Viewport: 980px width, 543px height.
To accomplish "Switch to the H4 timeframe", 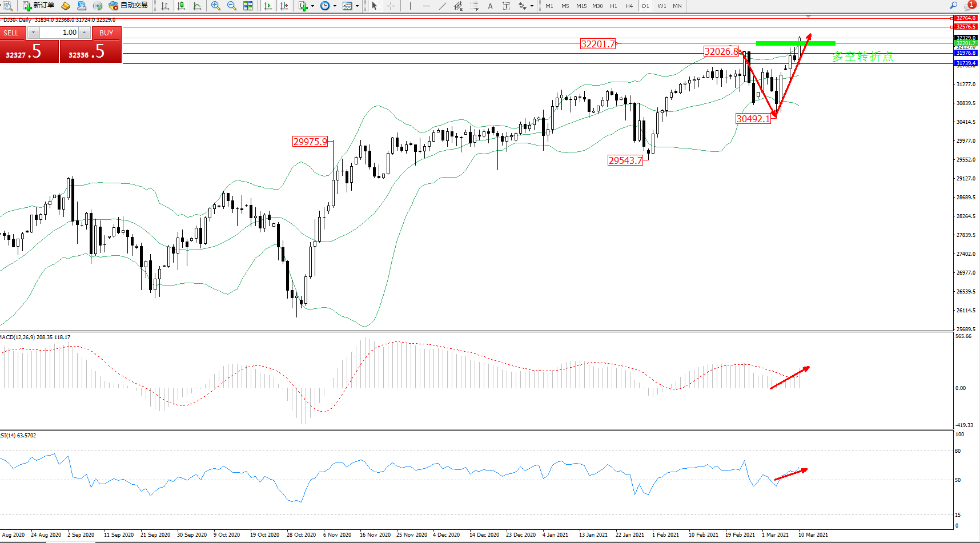I will (629, 6).
